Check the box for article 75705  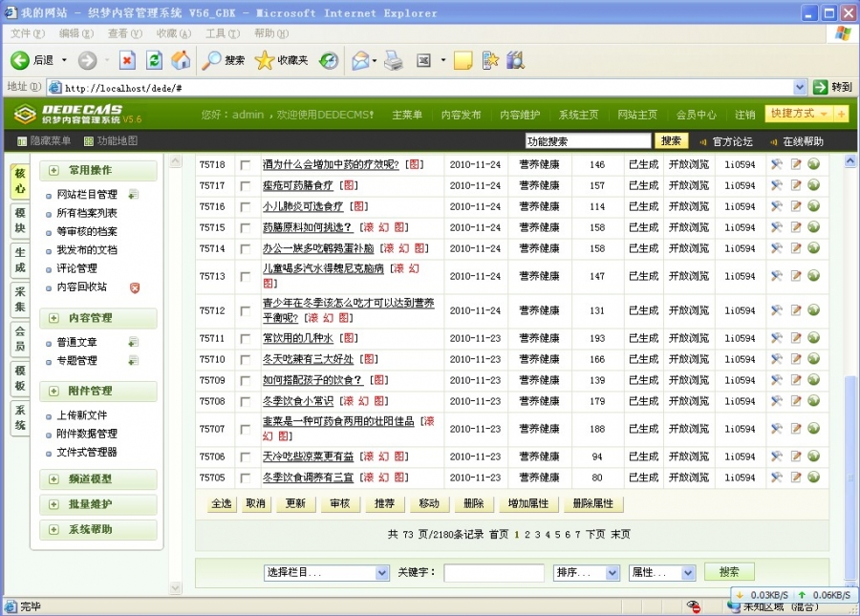pyautogui.click(x=246, y=478)
